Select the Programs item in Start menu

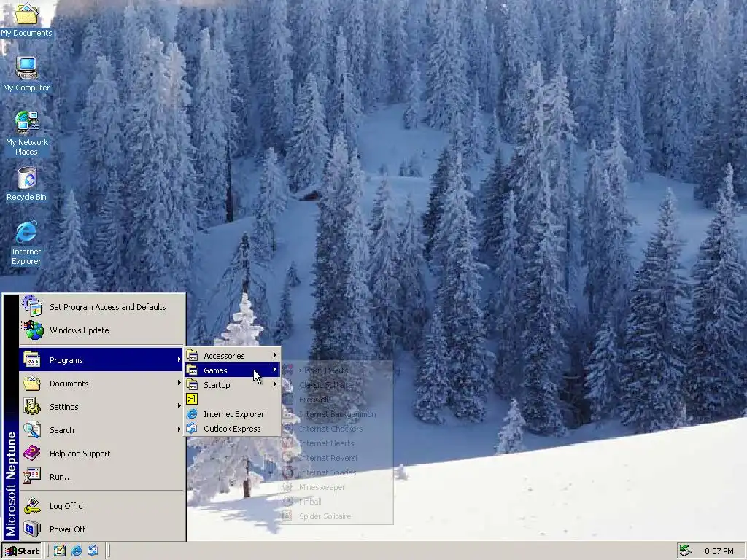[101, 360]
